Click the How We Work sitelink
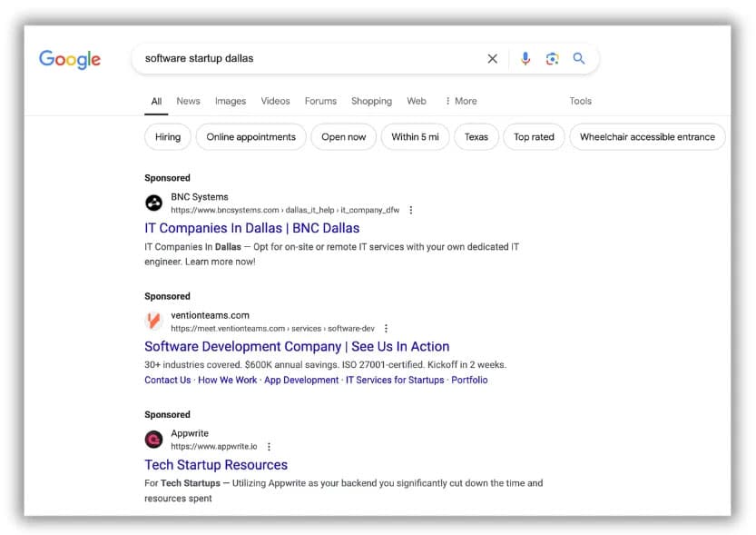This screenshot has height=535, width=756. tap(228, 381)
